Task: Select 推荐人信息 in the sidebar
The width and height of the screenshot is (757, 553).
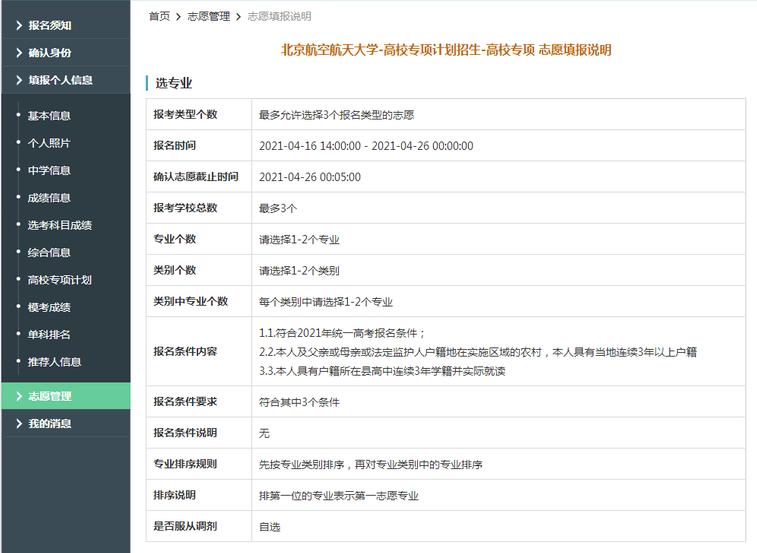Action: (x=54, y=362)
